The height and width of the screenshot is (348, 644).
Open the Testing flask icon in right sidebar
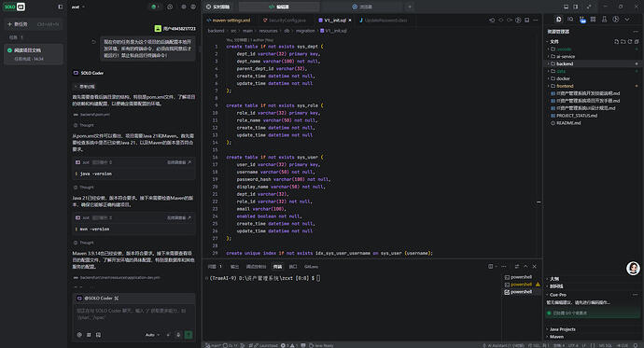pyautogui.click(x=604, y=20)
